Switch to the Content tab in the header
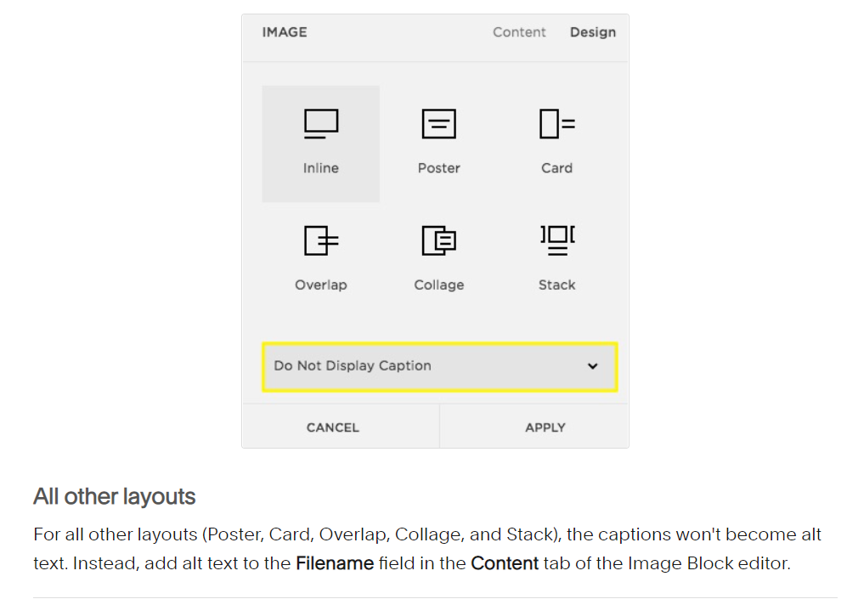 click(x=519, y=32)
